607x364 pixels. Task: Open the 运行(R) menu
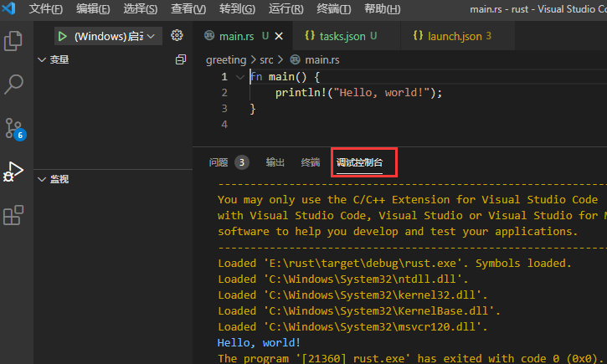point(286,9)
